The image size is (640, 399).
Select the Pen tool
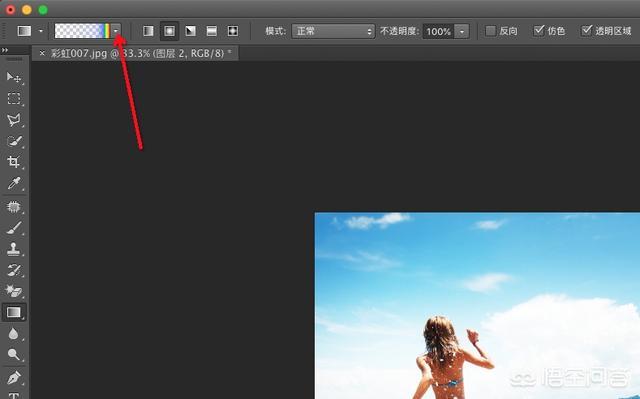click(x=14, y=376)
